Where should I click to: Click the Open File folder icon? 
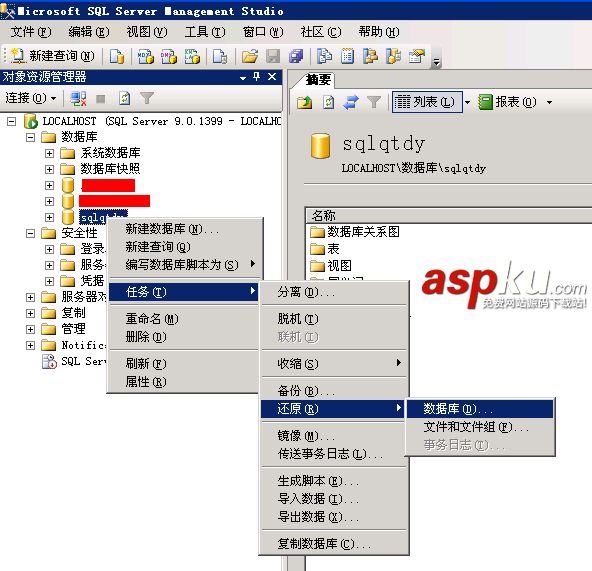tap(250, 56)
